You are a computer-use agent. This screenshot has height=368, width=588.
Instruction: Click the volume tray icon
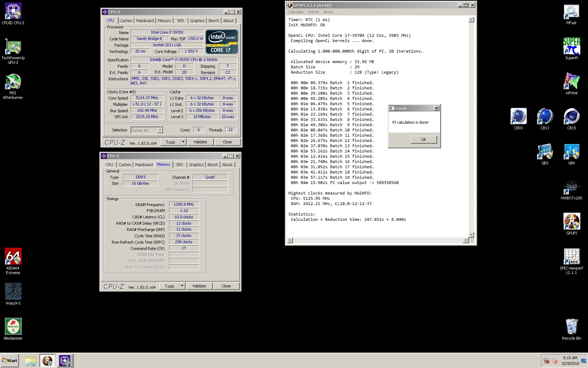click(x=555, y=361)
